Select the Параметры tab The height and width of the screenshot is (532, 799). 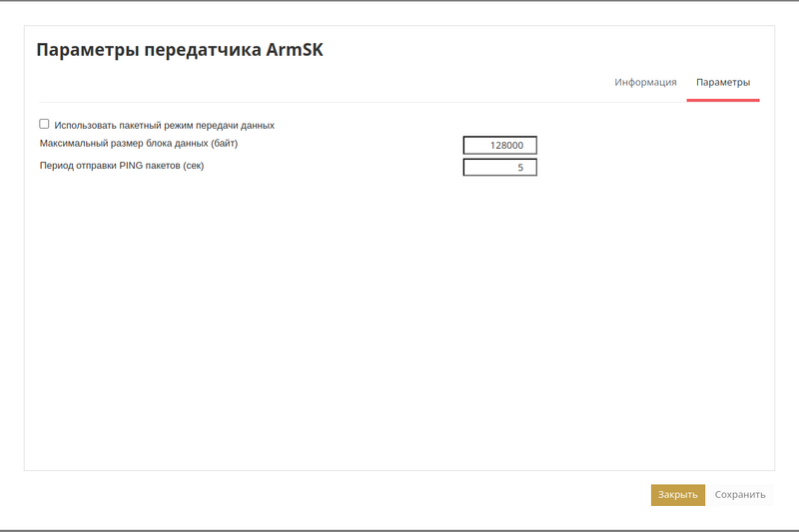(723, 82)
